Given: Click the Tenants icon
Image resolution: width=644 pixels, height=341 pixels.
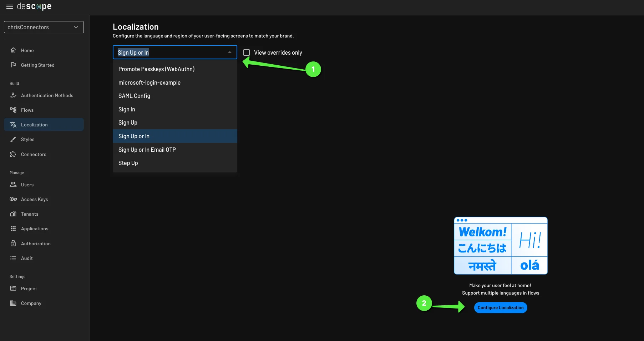Looking at the screenshot, I should [x=13, y=214].
